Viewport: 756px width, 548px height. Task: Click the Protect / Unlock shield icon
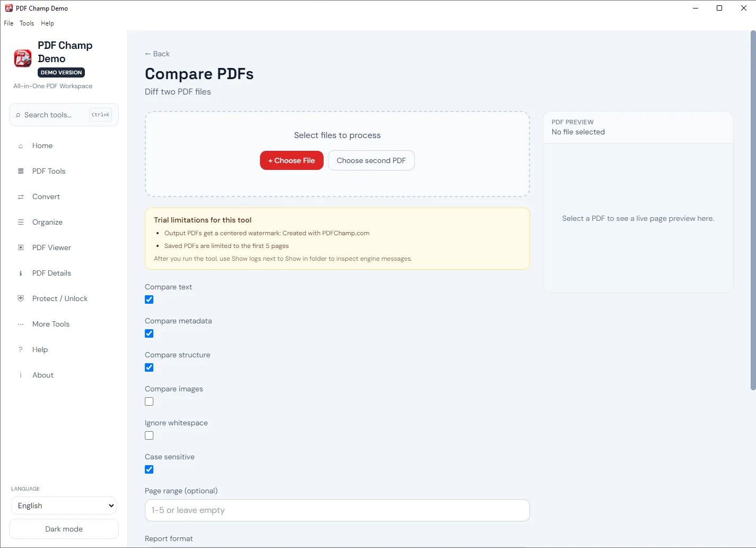tap(21, 298)
